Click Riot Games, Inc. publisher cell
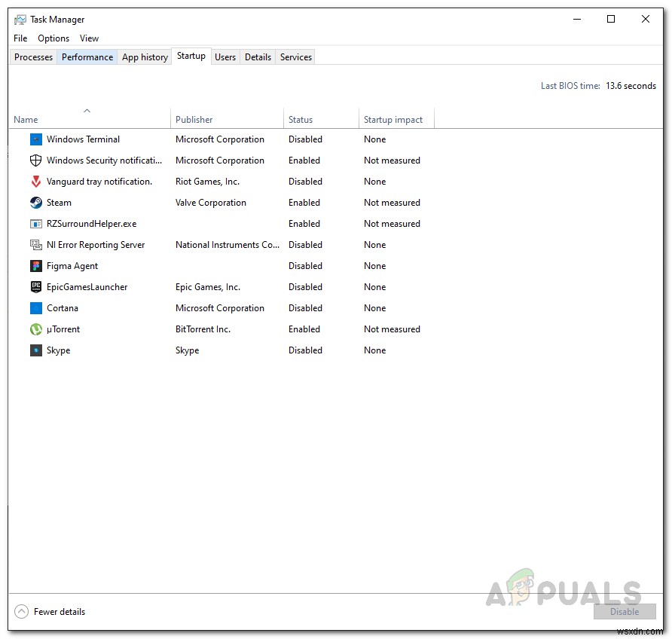The height and width of the screenshot is (639, 672). click(x=207, y=182)
